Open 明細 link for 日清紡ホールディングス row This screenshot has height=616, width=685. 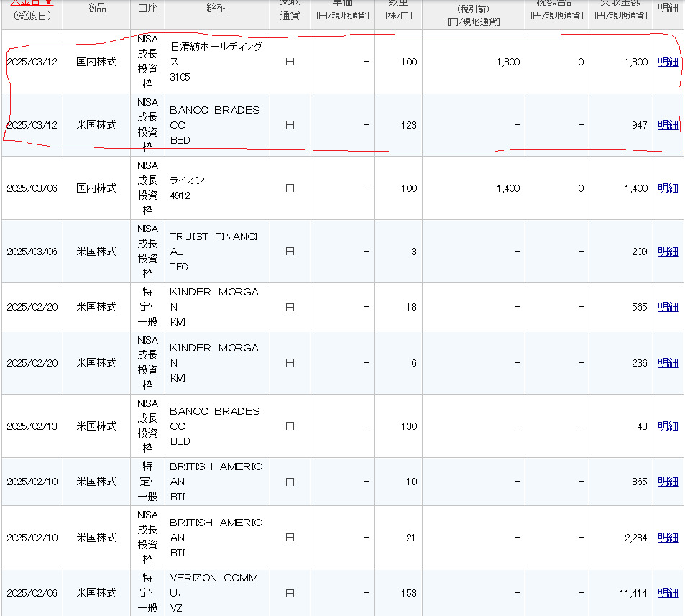668,62
